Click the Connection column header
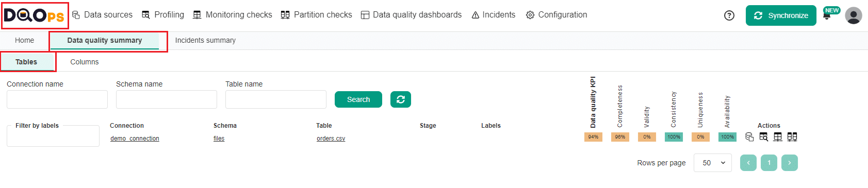868x188 pixels. [127, 126]
